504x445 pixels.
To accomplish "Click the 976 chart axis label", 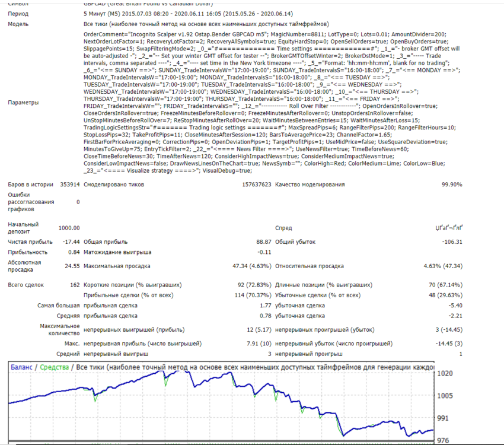I will [442, 440].
